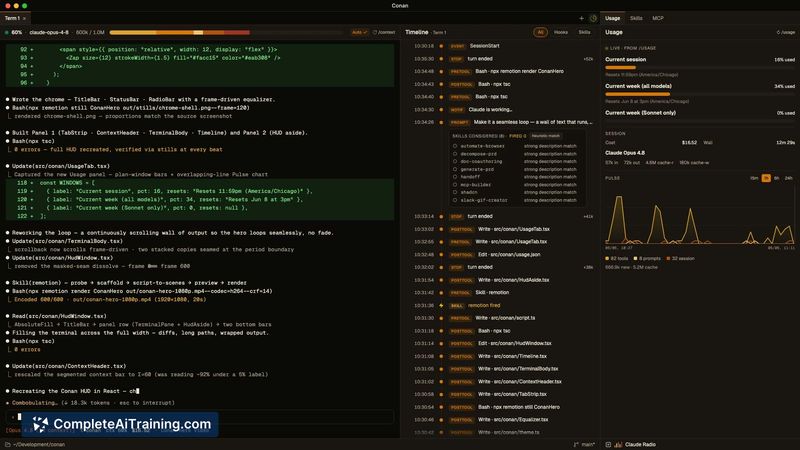Set the Pulse range to 24h
This screenshot has width=800, height=450.
(788, 178)
